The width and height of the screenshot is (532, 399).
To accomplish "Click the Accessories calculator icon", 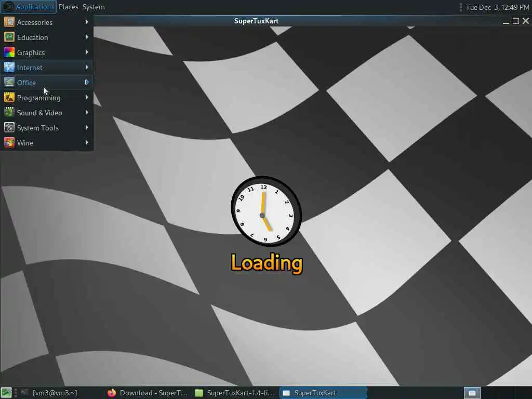I will tap(9, 22).
